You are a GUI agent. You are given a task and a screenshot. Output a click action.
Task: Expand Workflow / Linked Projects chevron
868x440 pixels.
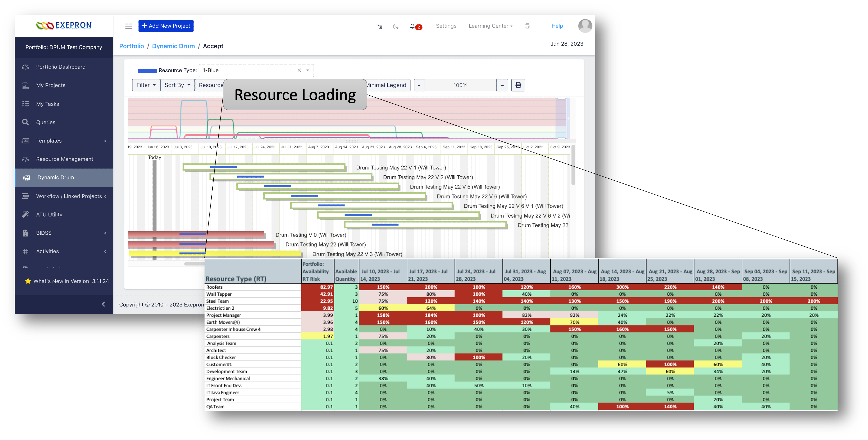(x=105, y=196)
